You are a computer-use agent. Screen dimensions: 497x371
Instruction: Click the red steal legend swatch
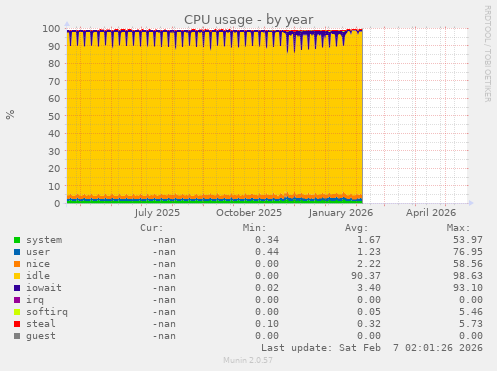click(17, 324)
